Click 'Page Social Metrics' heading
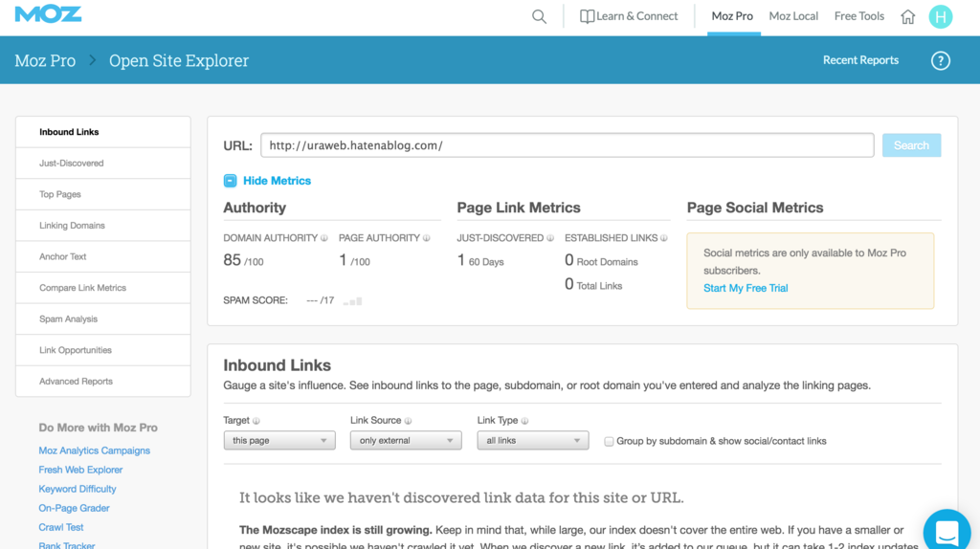Image resolution: width=980 pixels, height=549 pixels. pyautogui.click(x=755, y=208)
